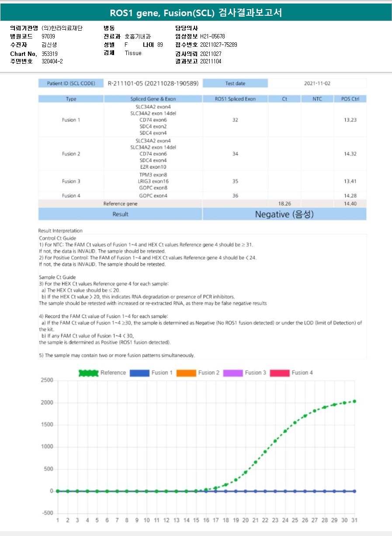
Task: Select POS Ctrl value 13.23
Action: tap(350, 120)
